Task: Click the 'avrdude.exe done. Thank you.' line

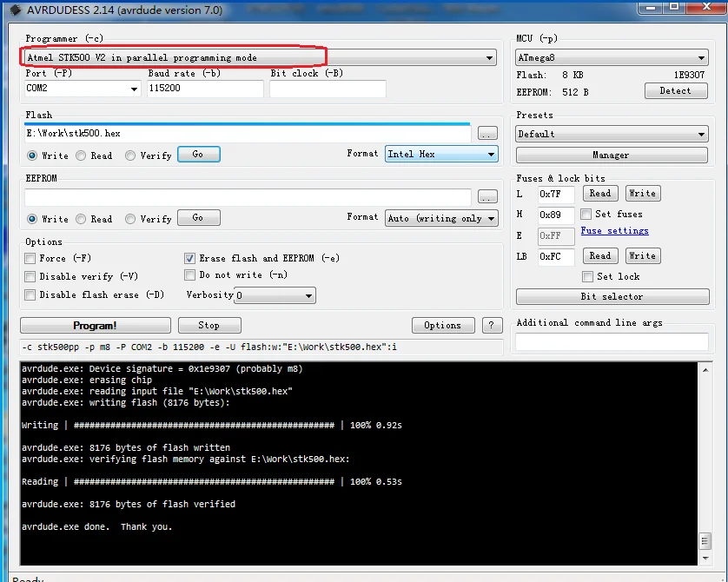Action: [x=97, y=526]
